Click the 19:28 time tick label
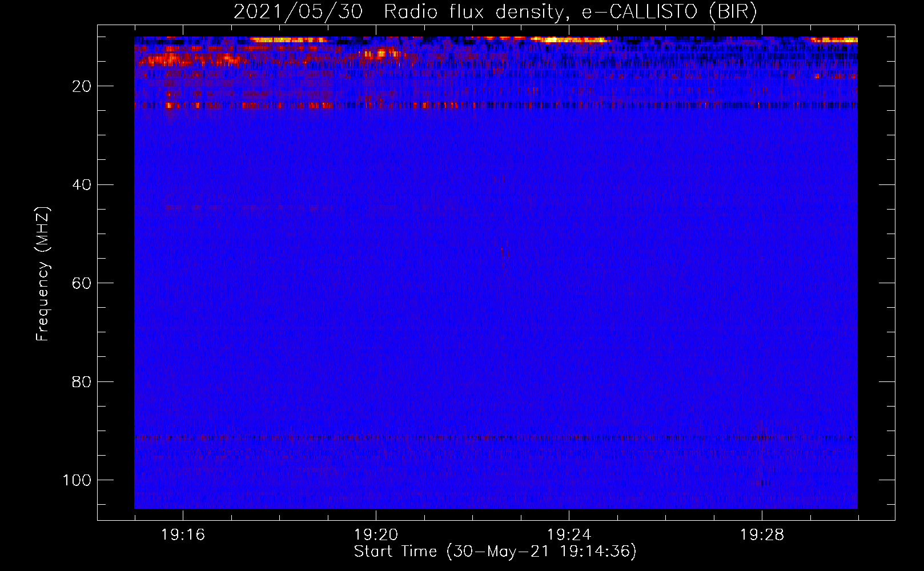The height and width of the screenshot is (571, 924). coord(762,535)
